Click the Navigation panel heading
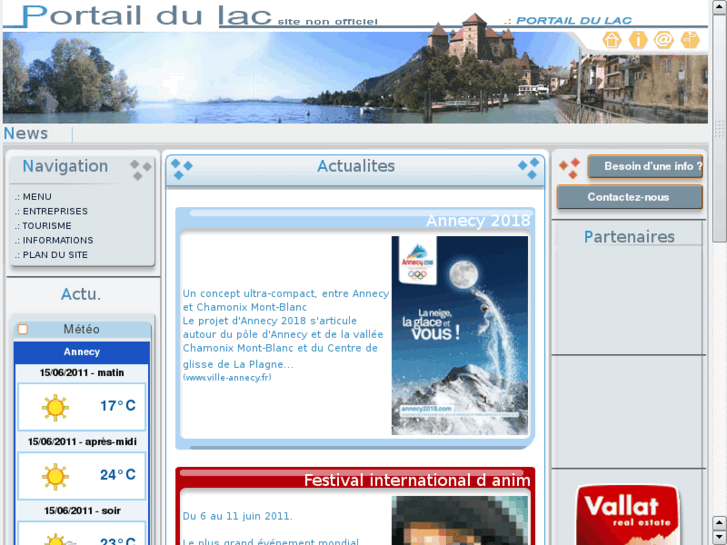Screen dimensions: 727x545 pyautogui.click(x=65, y=166)
